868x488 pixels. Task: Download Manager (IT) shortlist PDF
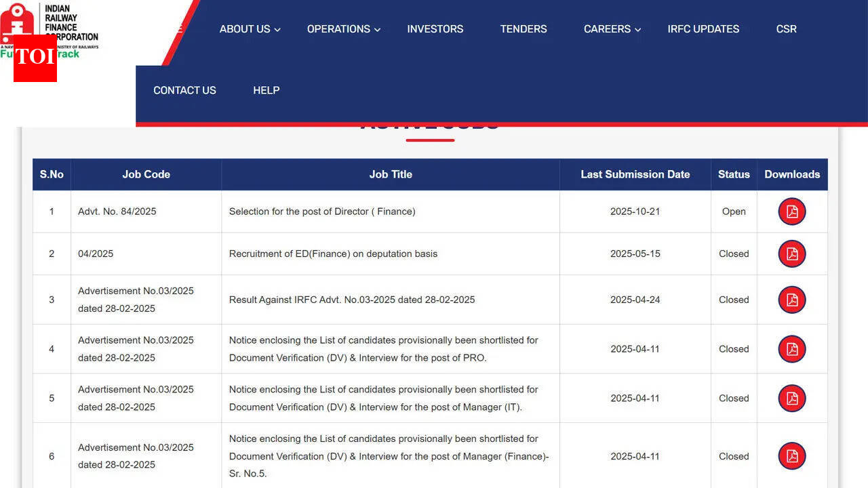(791, 398)
